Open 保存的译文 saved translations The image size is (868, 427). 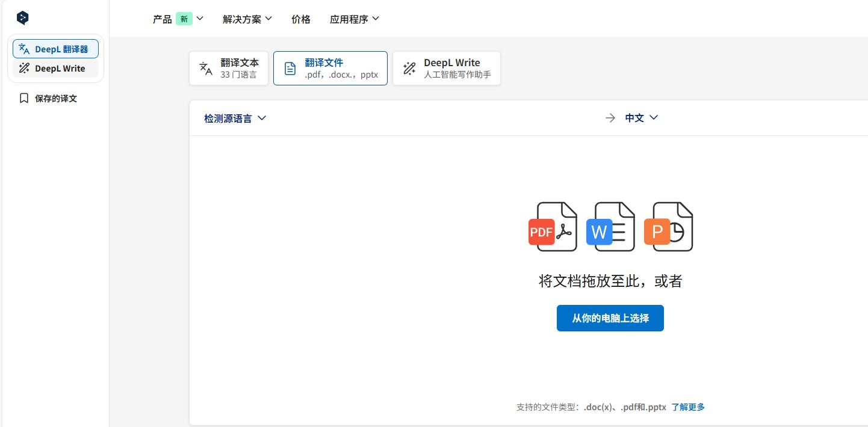click(x=48, y=98)
